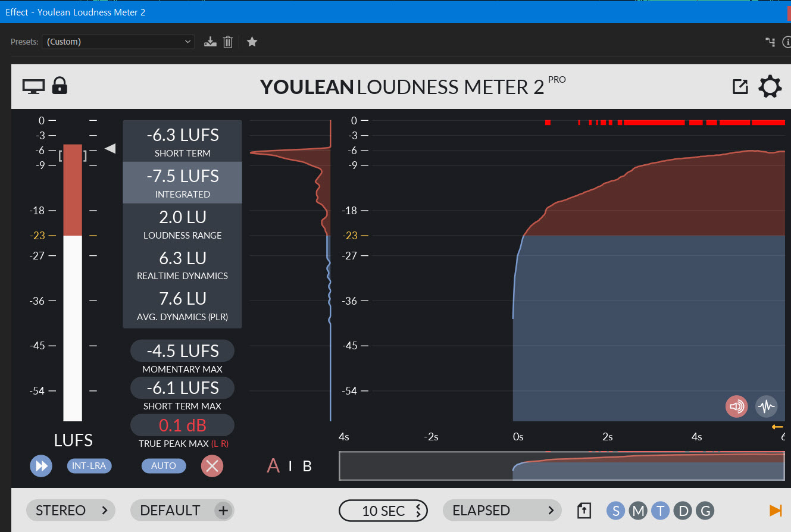The height and width of the screenshot is (532, 791).
Task: Switch to state B
Action: click(307, 466)
